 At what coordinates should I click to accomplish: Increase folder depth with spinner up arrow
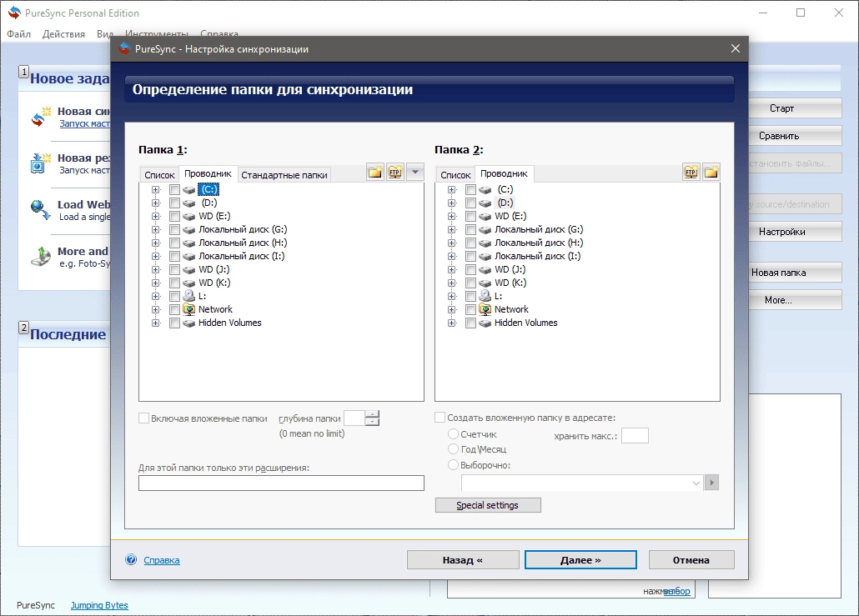pos(372,414)
